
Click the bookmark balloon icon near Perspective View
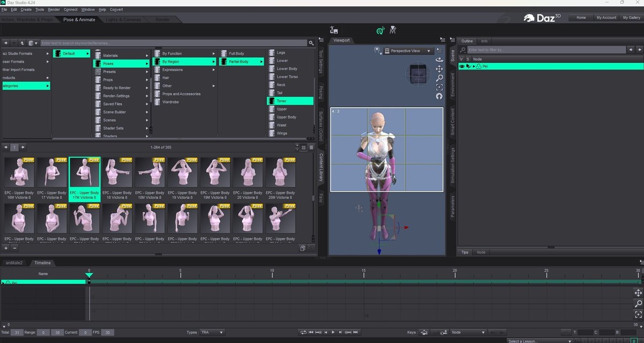click(378, 49)
